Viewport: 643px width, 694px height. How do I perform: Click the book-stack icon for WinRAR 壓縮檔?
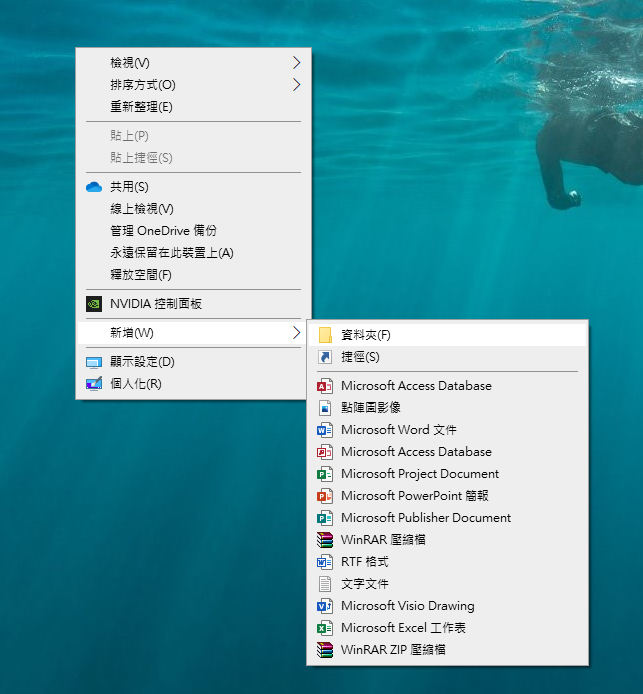click(325, 540)
